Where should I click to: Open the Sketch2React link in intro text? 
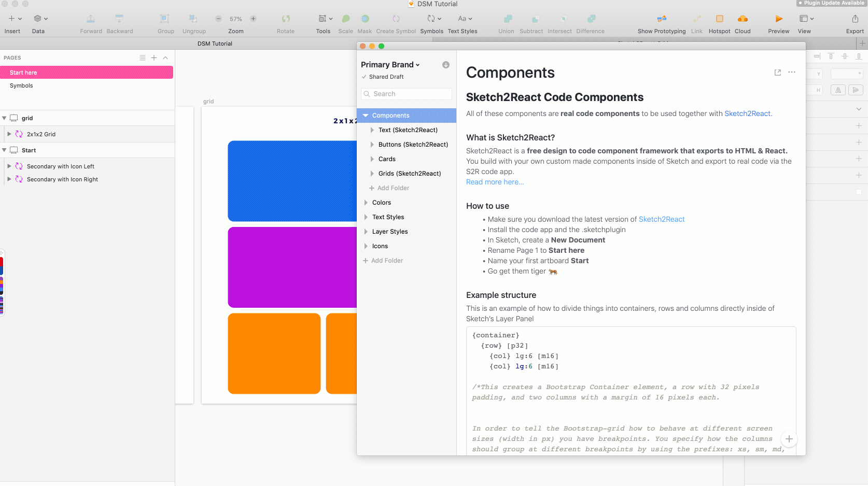click(747, 113)
